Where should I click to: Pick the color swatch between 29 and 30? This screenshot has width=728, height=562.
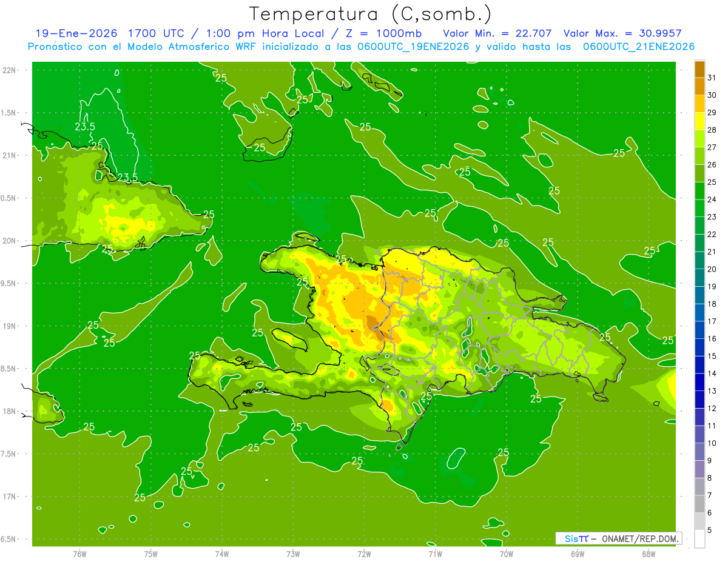699,104
